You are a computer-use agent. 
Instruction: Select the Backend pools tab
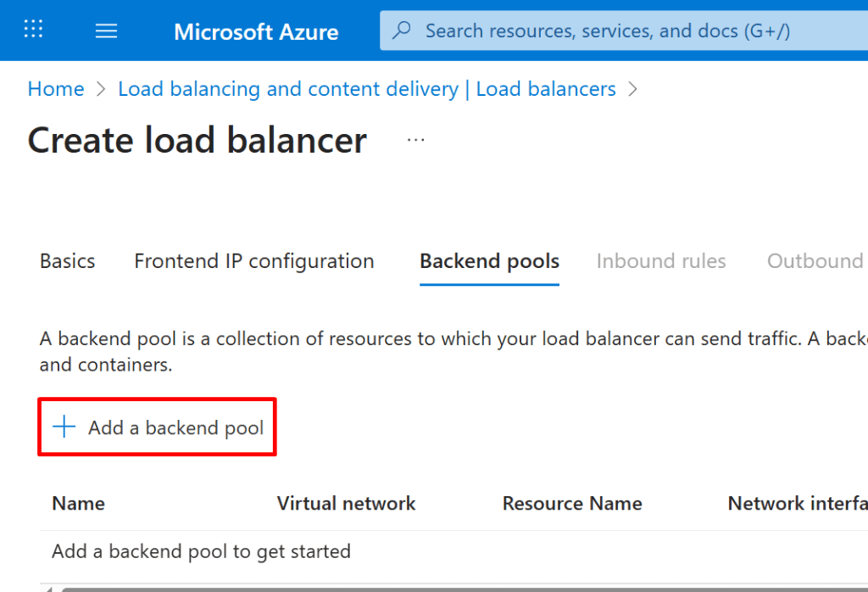(x=489, y=261)
